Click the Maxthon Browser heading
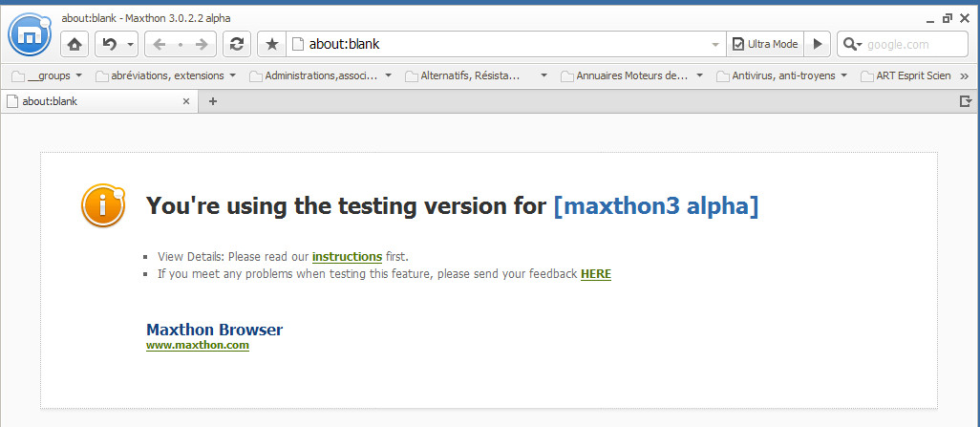980x427 pixels. (x=214, y=330)
